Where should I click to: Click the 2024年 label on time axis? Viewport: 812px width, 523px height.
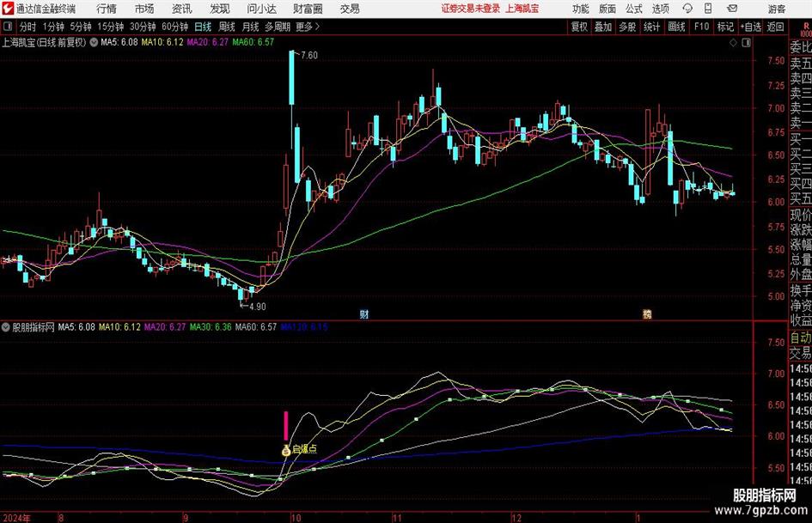[x=16, y=518]
